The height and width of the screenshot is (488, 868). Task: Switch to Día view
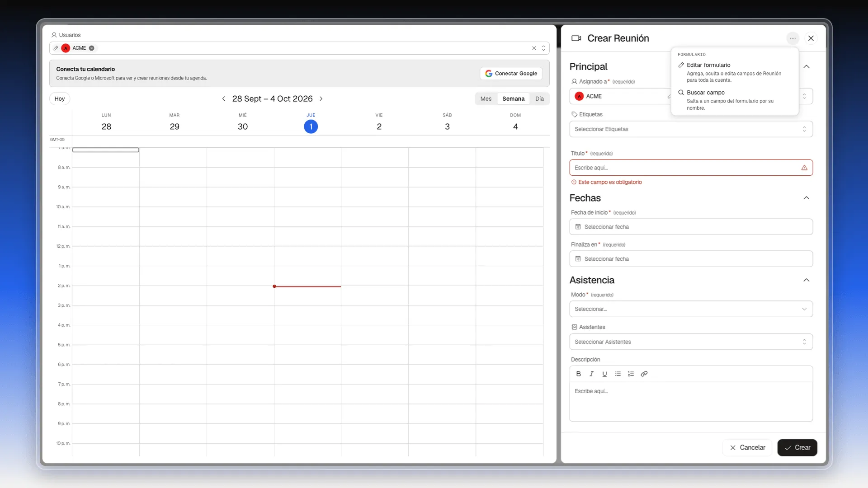[x=539, y=99]
